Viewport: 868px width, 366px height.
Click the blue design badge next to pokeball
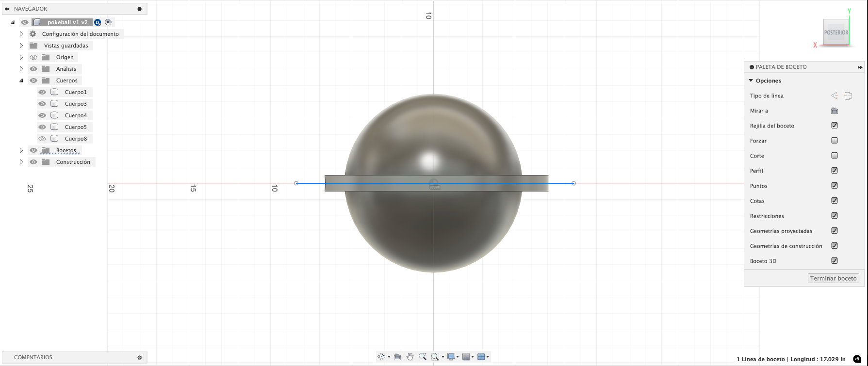tap(98, 22)
